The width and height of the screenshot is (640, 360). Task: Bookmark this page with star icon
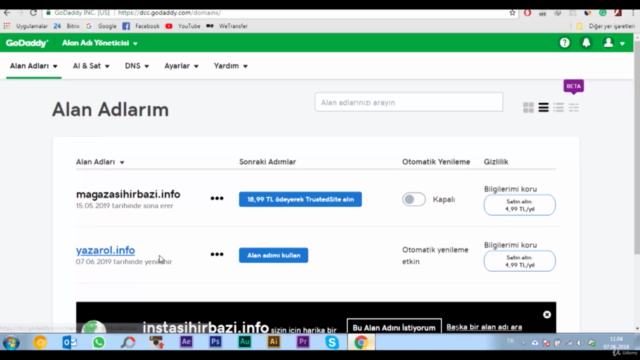tap(512, 13)
